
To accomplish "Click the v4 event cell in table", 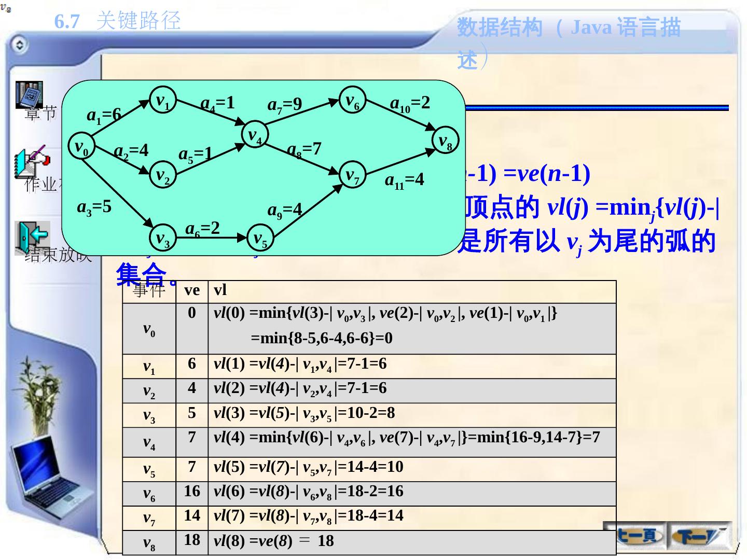I will (149, 443).
